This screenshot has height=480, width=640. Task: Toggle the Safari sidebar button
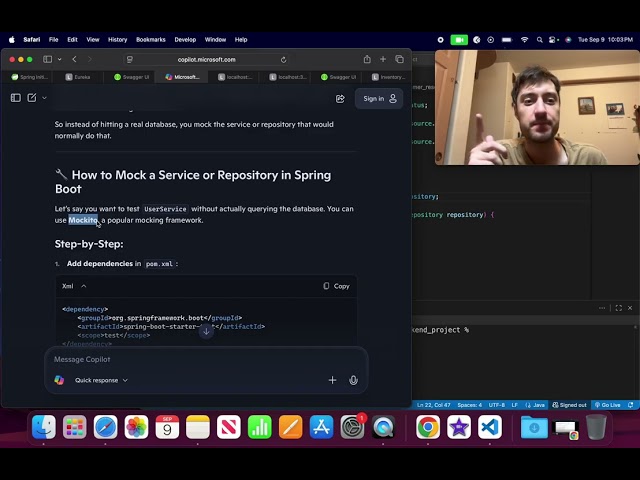point(47,59)
